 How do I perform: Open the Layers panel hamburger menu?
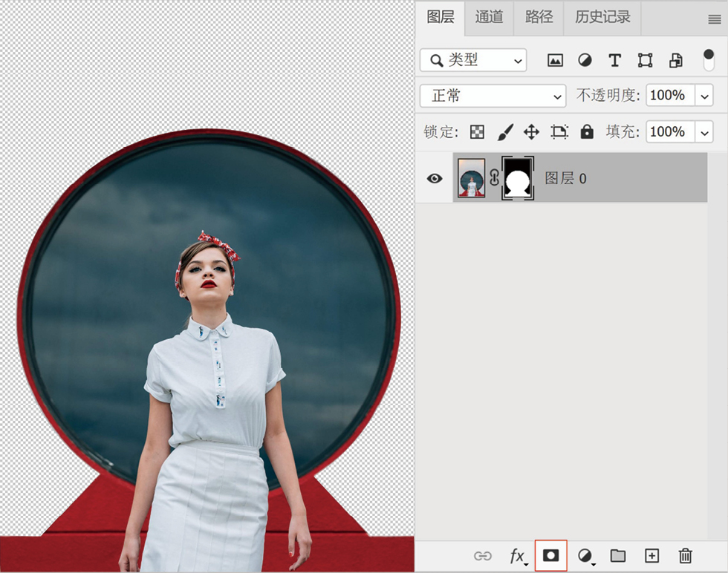(714, 19)
